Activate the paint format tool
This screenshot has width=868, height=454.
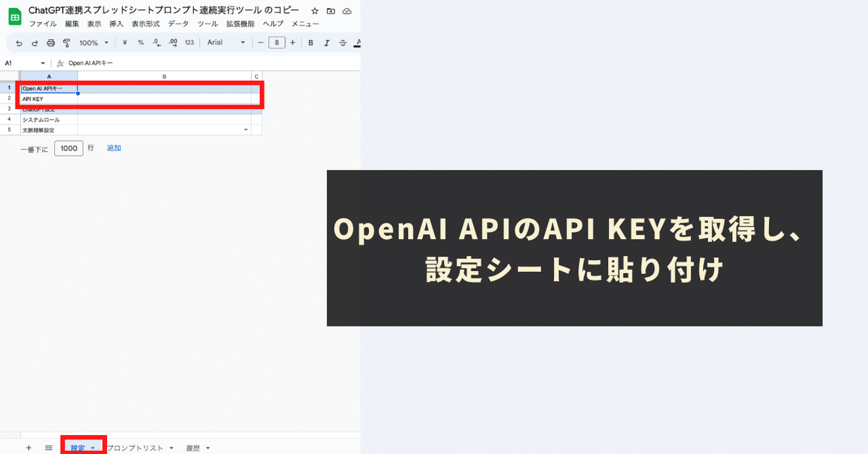click(67, 43)
